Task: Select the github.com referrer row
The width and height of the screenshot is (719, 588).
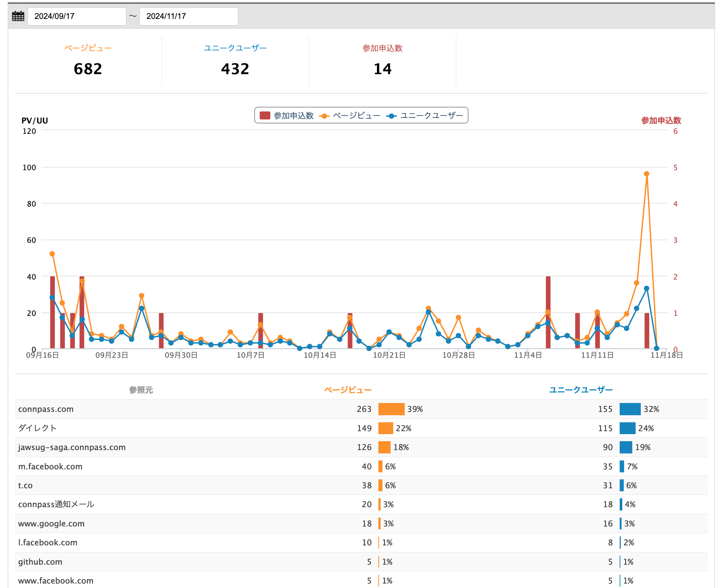Action: (x=361, y=562)
